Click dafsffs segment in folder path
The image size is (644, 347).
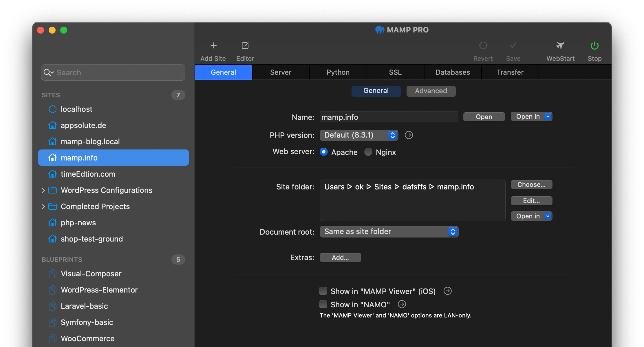pos(414,187)
